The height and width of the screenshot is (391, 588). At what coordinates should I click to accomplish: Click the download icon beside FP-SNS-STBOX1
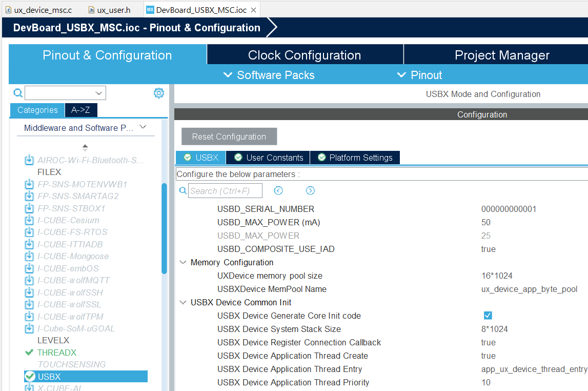click(x=29, y=208)
